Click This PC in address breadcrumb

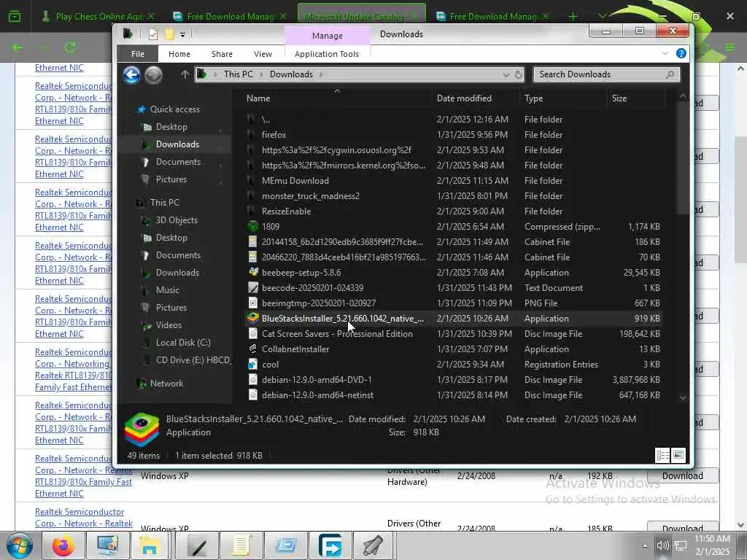(x=239, y=74)
